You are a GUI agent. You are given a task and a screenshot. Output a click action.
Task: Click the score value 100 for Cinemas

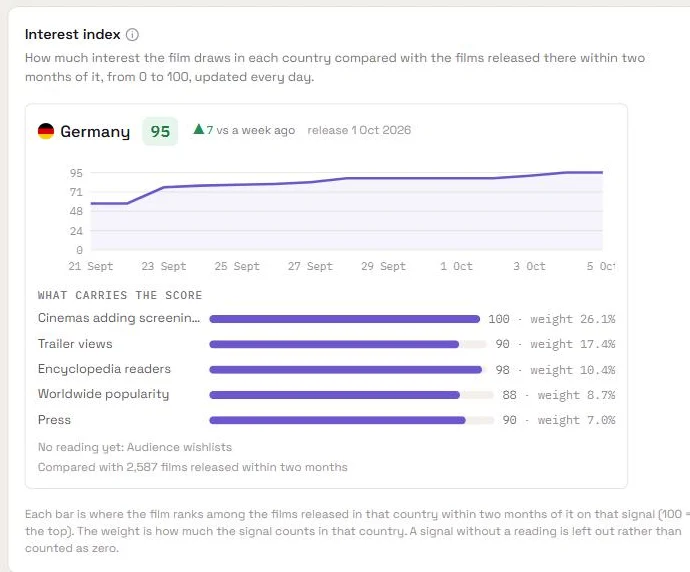[x=499, y=319]
